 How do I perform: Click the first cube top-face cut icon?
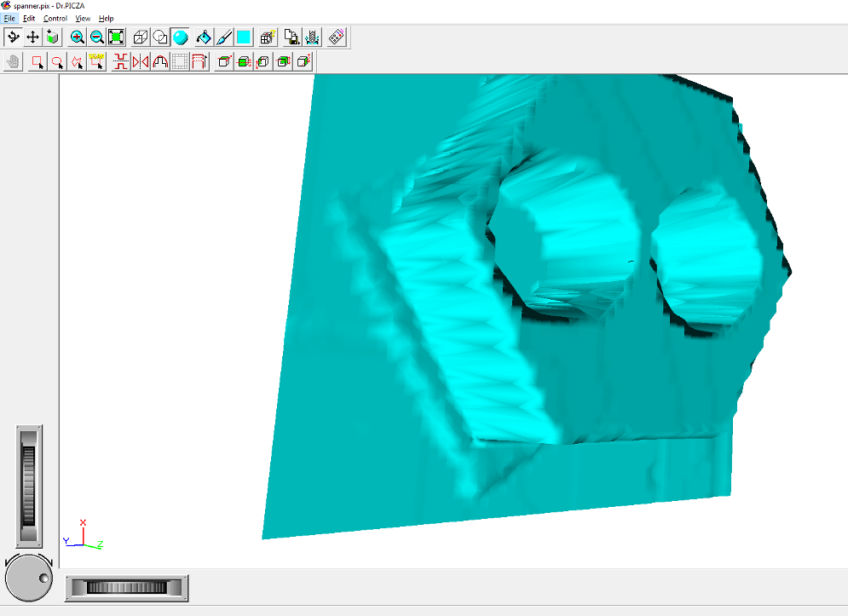pos(224,61)
